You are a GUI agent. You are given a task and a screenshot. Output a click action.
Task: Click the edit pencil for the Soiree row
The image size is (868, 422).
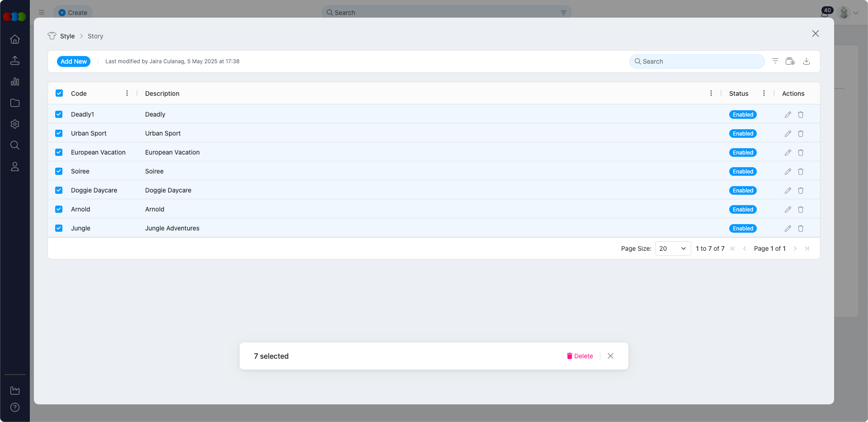788,171
